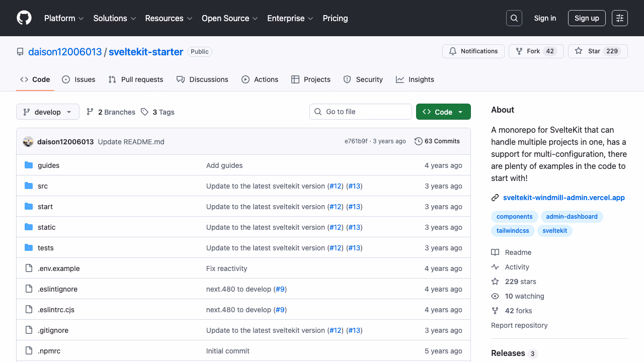This screenshot has height=362, width=644.
Task: Open the command palette icon top right
Action: (619, 18)
